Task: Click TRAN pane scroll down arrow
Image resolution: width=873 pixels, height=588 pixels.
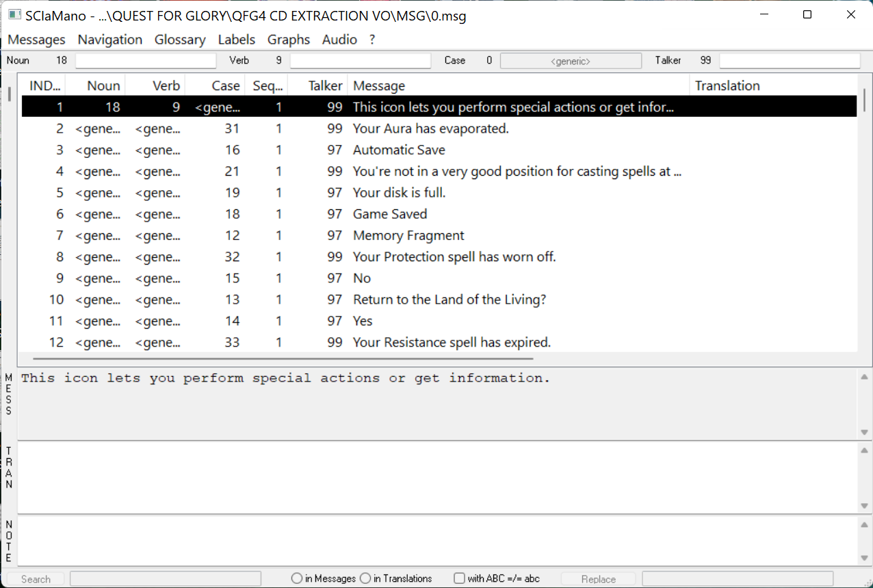Action: (x=865, y=506)
